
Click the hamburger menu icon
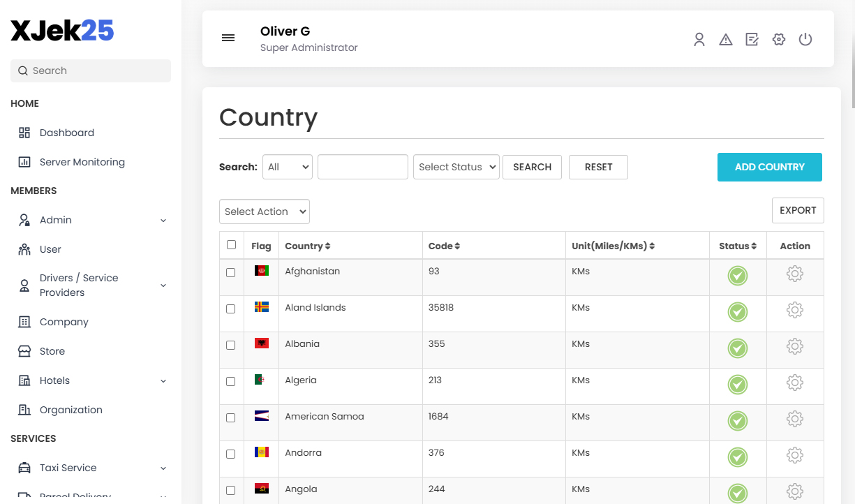(228, 38)
